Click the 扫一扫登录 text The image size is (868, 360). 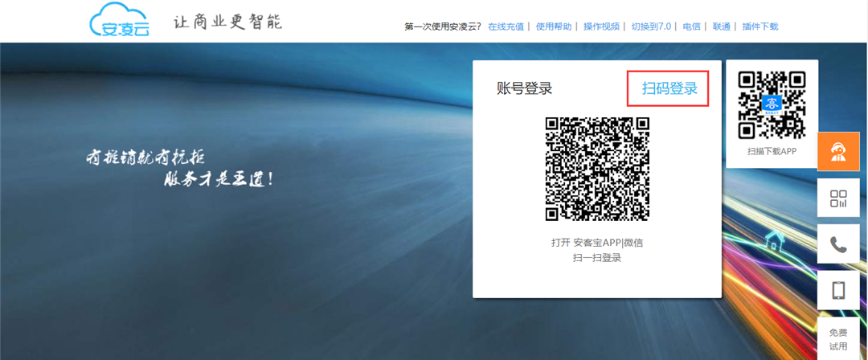pyautogui.click(x=596, y=258)
